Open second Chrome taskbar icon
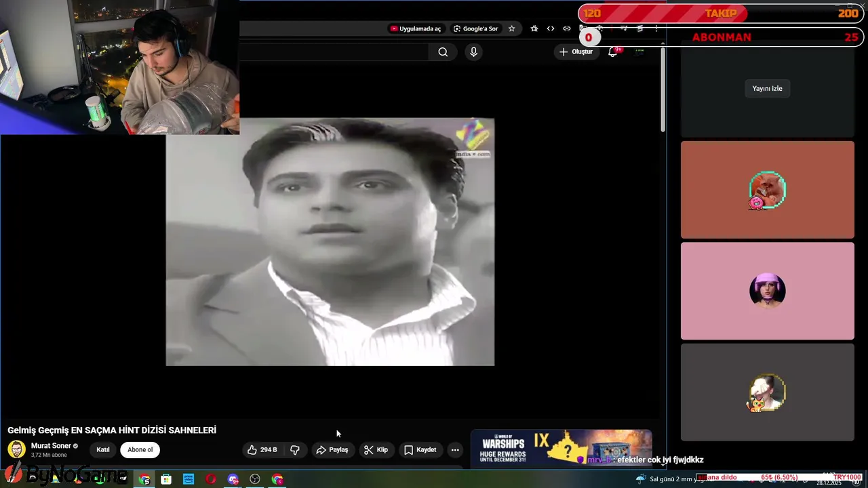Image resolution: width=868 pixels, height=488 pixels. click(x=277, y=479)
